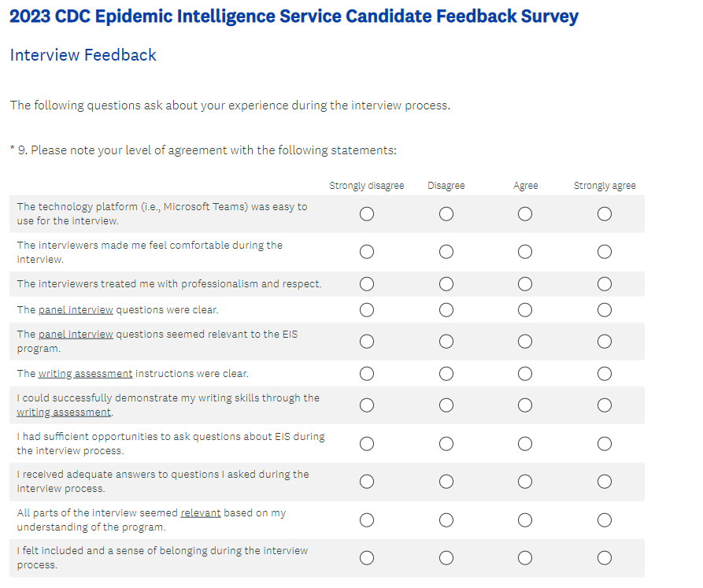Select Agree for sufficient opportunities to ask questions
The image size is (703, 588).
coord(525,444)
